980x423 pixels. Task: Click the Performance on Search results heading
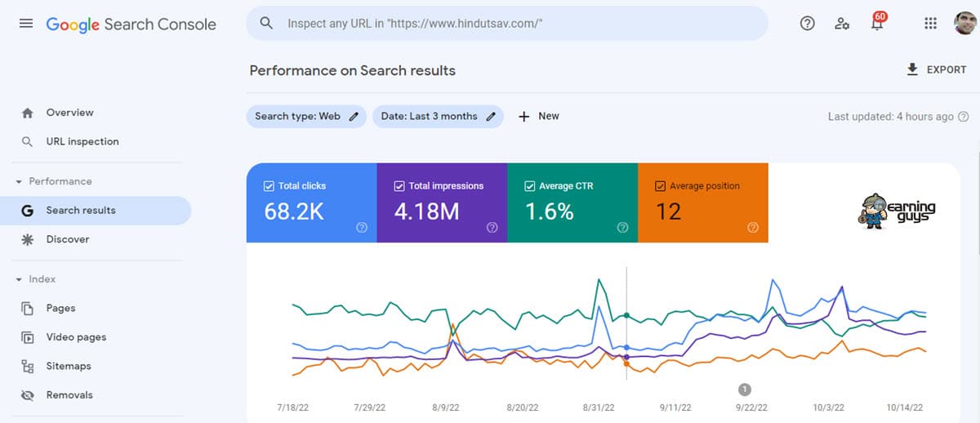click(353, 70)
